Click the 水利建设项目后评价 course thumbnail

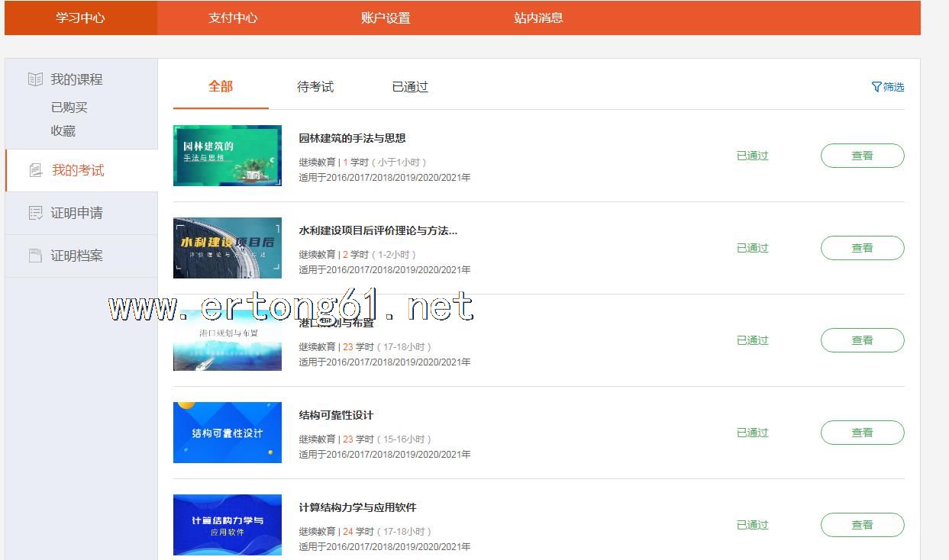228,248
